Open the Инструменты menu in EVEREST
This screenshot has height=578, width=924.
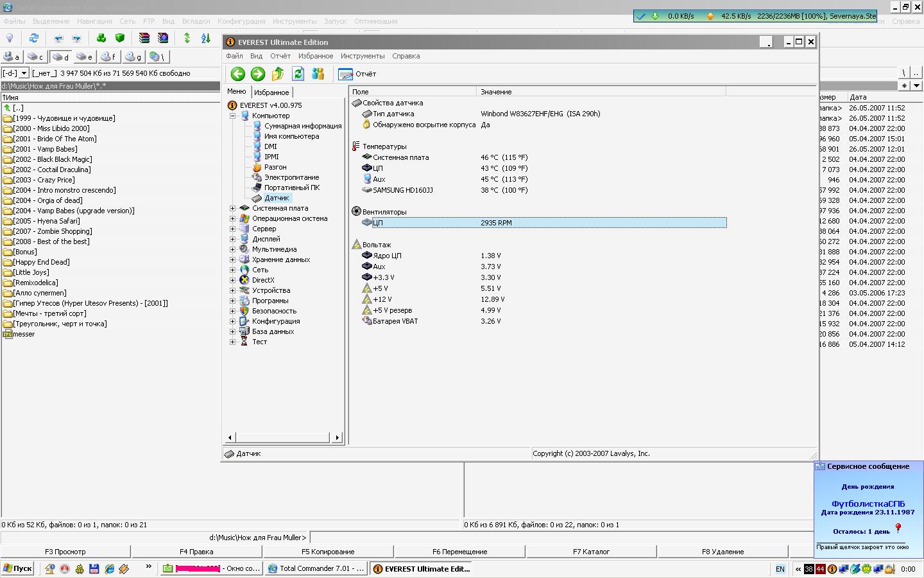363,56
